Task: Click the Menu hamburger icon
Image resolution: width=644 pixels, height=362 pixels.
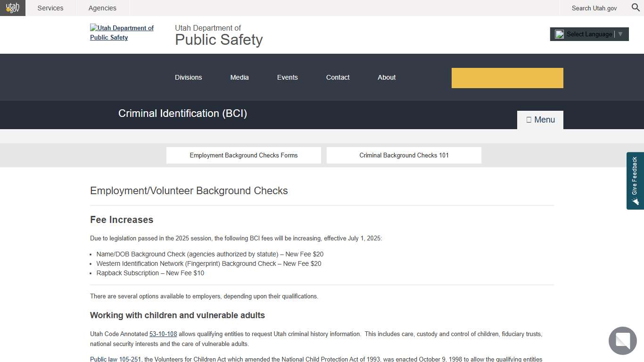Action: 529,120
